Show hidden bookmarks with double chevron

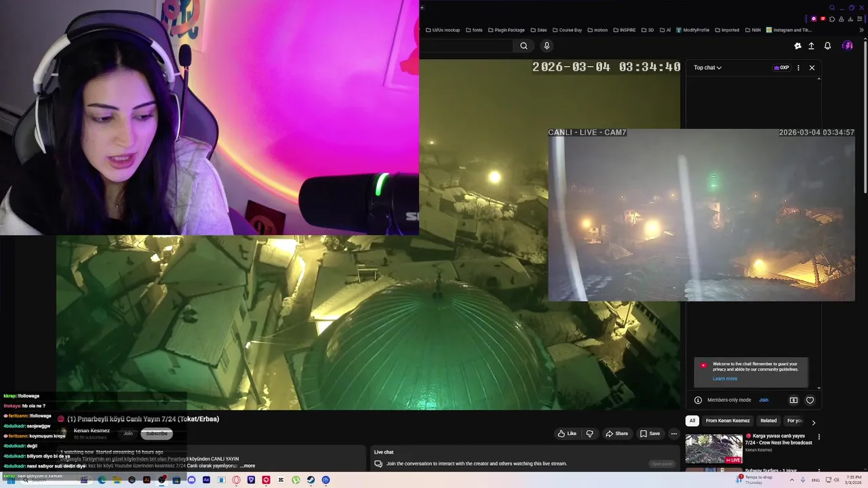click(x=861, y=30)
